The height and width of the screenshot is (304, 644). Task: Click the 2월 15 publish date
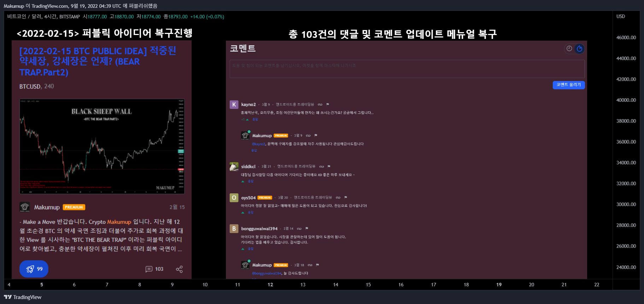(x=177, y=207)
